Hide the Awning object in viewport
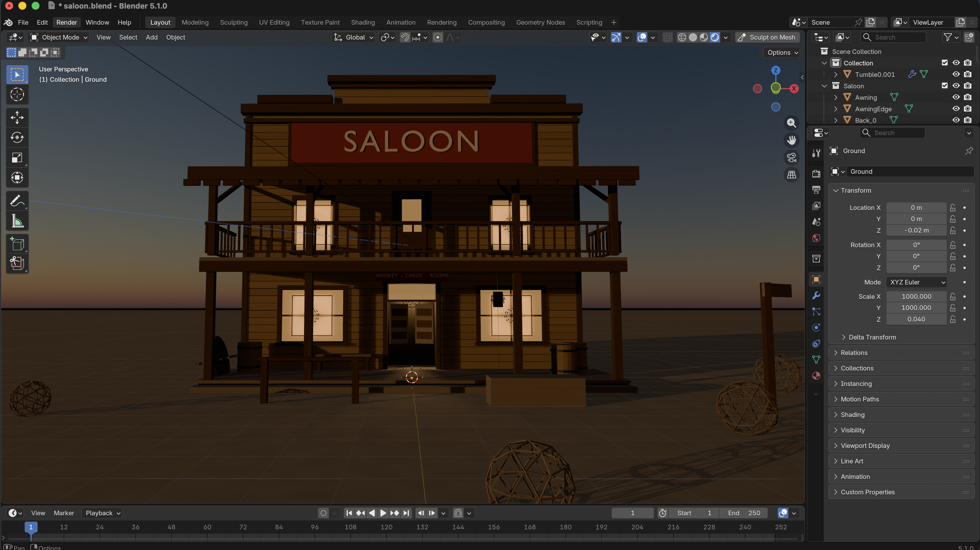 point(956,97)
